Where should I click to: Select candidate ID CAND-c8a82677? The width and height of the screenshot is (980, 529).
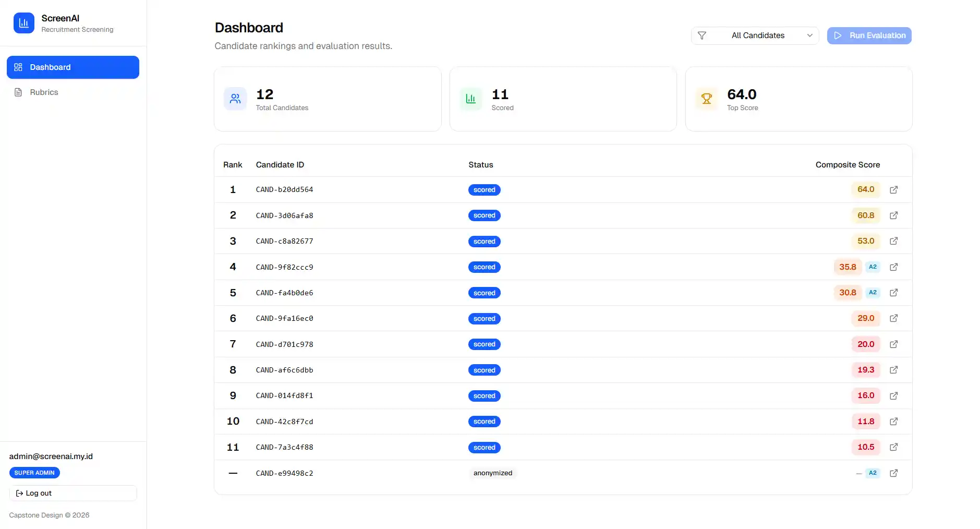pyautogui.click(x=284, y=241)
